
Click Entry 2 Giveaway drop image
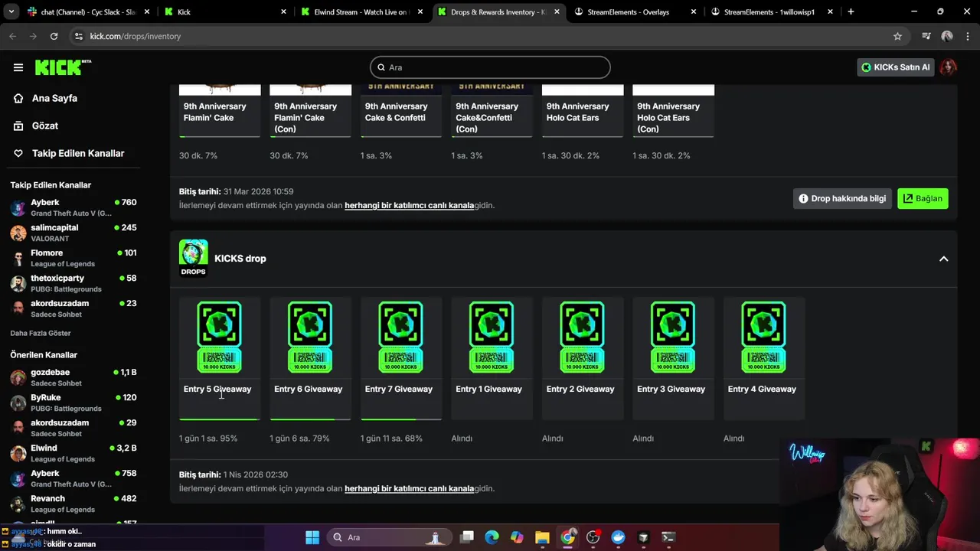coord(582,337)
